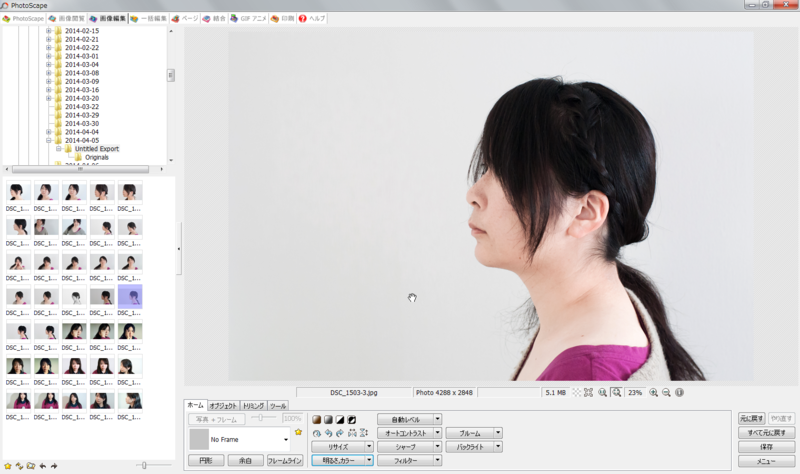Open the arbitrary rotate icon
Screen dimensions: 800x474
316,433
